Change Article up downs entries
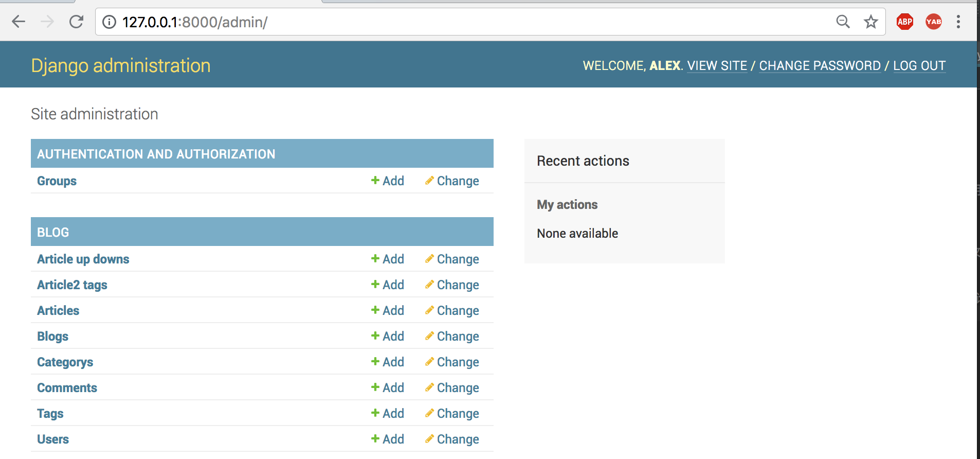 point(452,259)
